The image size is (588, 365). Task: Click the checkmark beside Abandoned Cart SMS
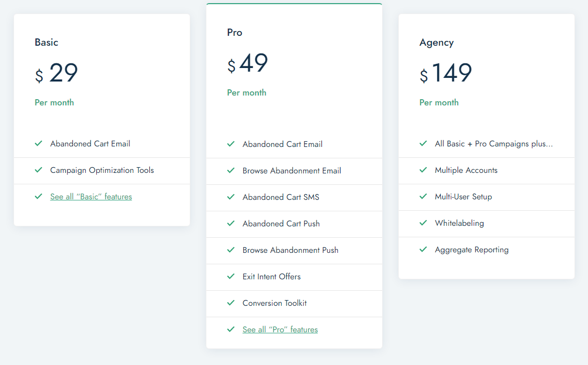231,197
